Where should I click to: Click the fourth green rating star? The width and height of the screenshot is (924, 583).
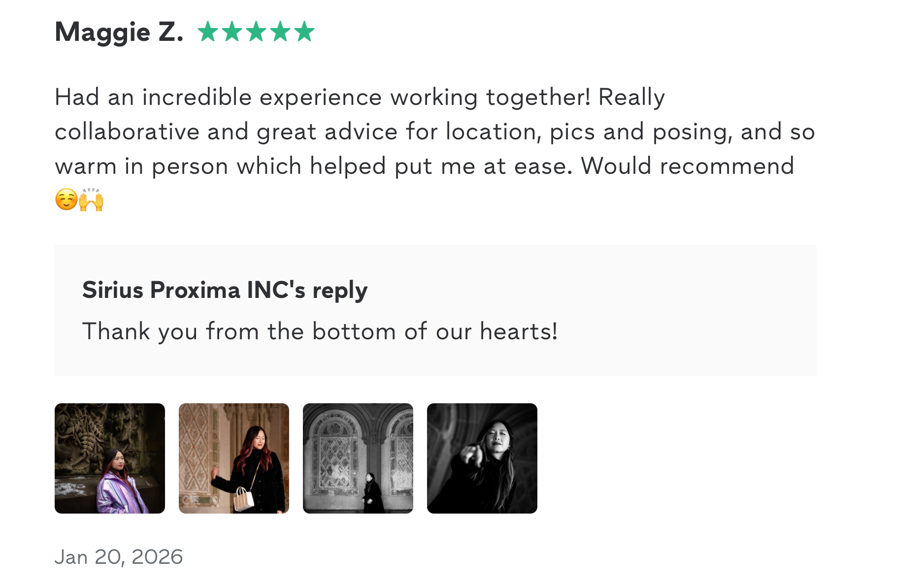coord(280,32)
